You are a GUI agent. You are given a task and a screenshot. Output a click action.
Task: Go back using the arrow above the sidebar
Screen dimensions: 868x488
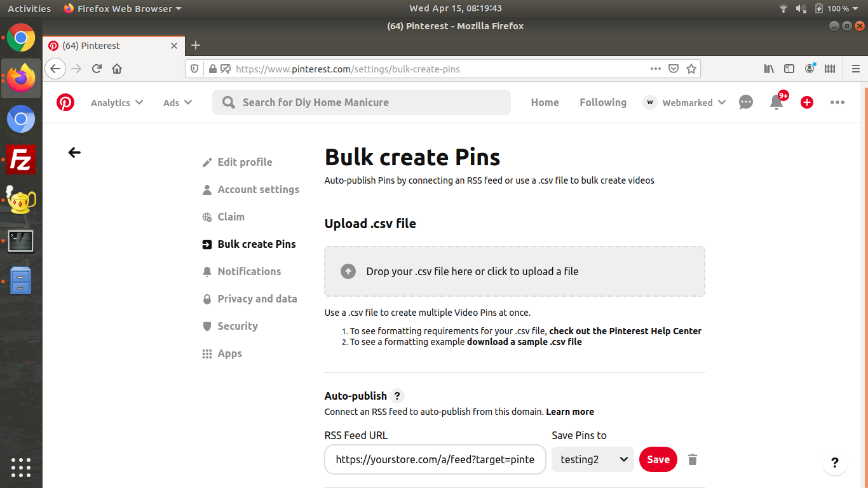click(74, 152)
